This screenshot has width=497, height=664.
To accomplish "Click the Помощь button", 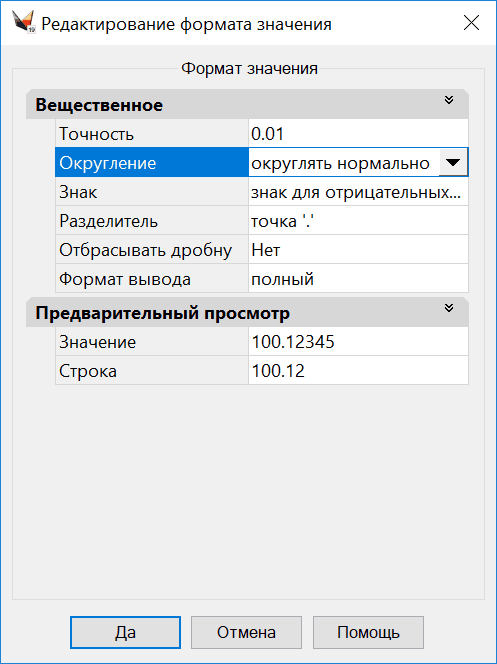I will [368, 632].
